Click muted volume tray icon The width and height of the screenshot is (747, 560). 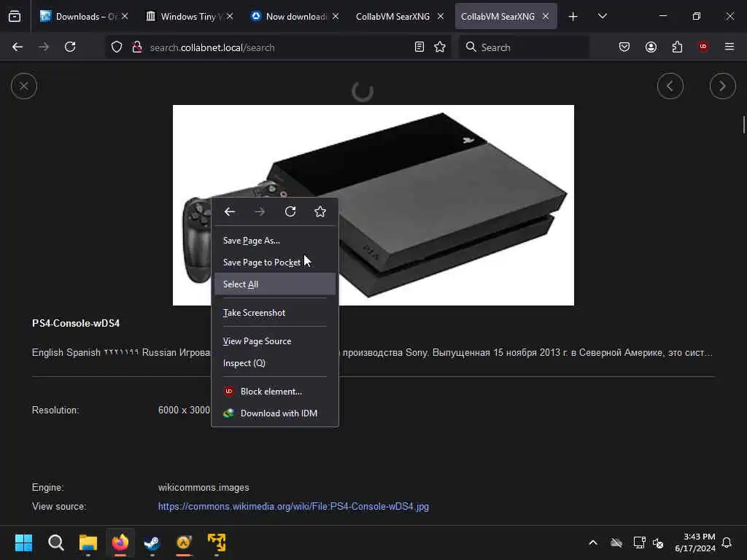click(x=658, y=542)
